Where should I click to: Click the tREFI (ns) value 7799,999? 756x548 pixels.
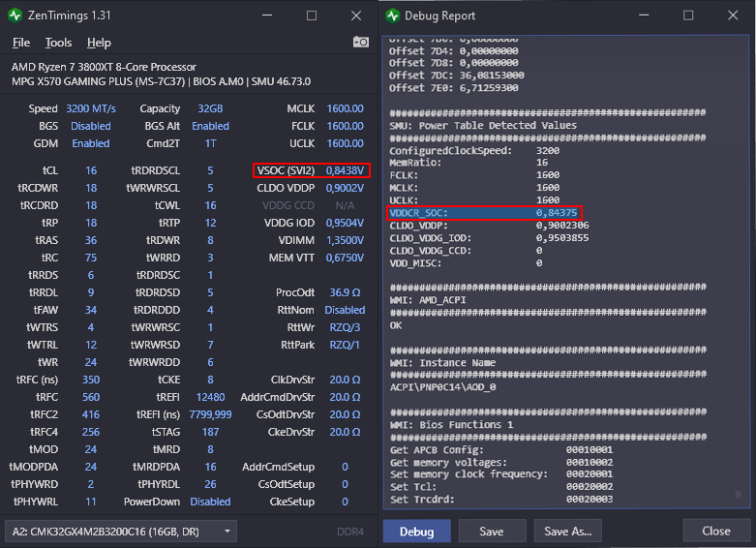pos(210,414)
